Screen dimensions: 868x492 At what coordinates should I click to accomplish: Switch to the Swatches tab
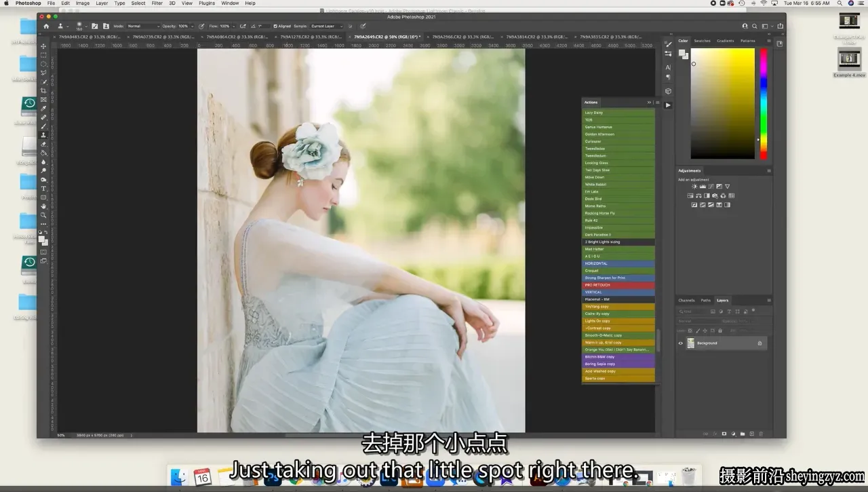pyautogui.click(x=703, y=41)
